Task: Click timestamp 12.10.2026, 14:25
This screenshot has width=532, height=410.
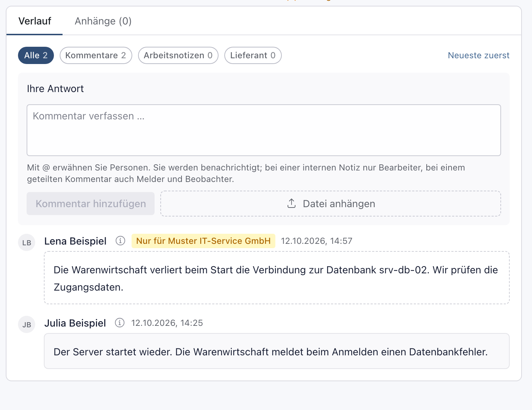Action: tap(167, 323)
